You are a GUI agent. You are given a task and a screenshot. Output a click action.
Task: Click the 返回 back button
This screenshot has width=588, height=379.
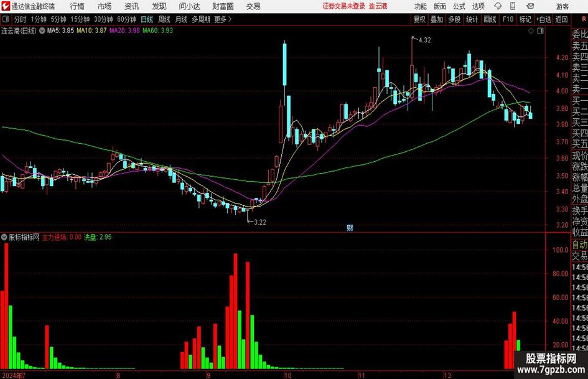(x=561, y=19)
